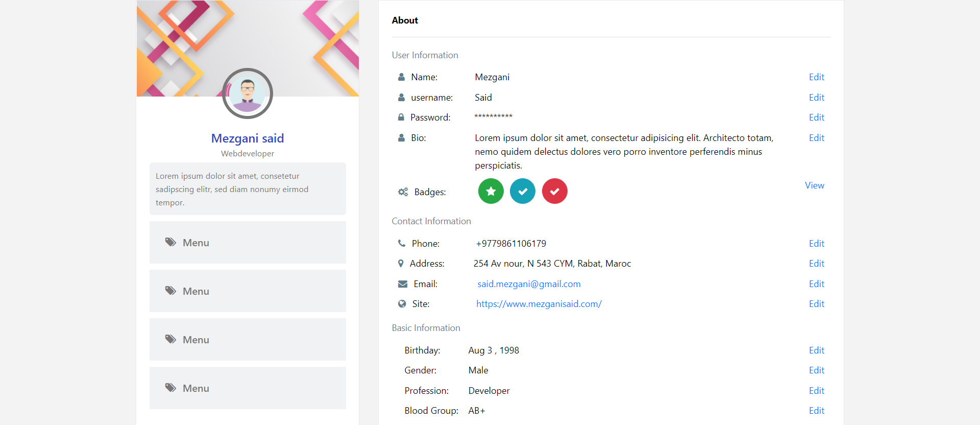Click the username value Said
The height and width of the screenshot is (425, 980).
click(x=483, y=97)
